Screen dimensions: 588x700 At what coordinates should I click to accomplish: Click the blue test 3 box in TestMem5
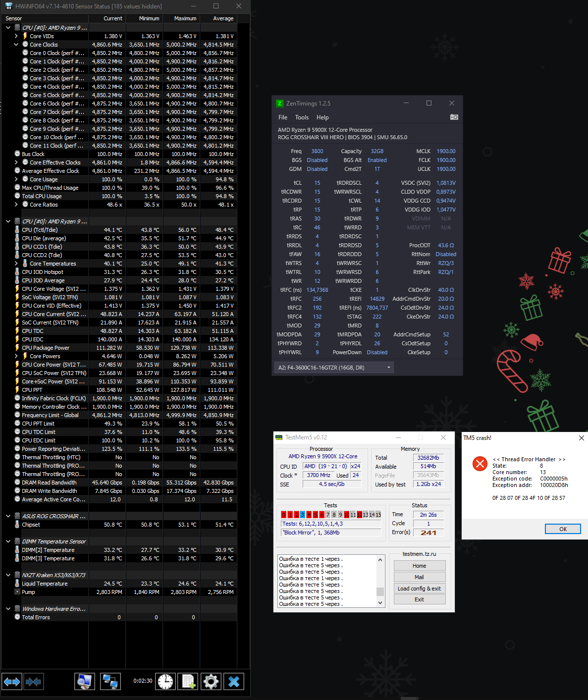click(x=303, y=515)
